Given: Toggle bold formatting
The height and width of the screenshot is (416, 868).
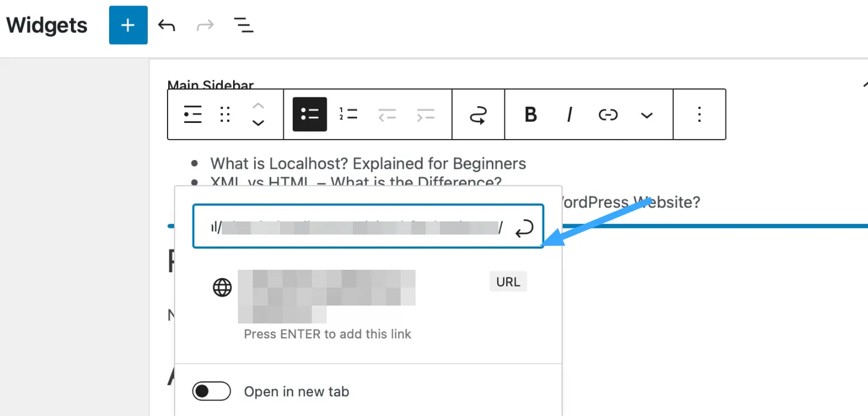Looking at the screenshot, I should click(x=531, y=114).
